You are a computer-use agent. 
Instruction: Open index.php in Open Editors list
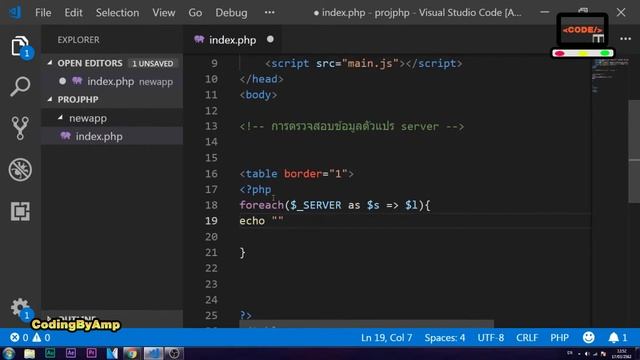(x=112, y=81)
